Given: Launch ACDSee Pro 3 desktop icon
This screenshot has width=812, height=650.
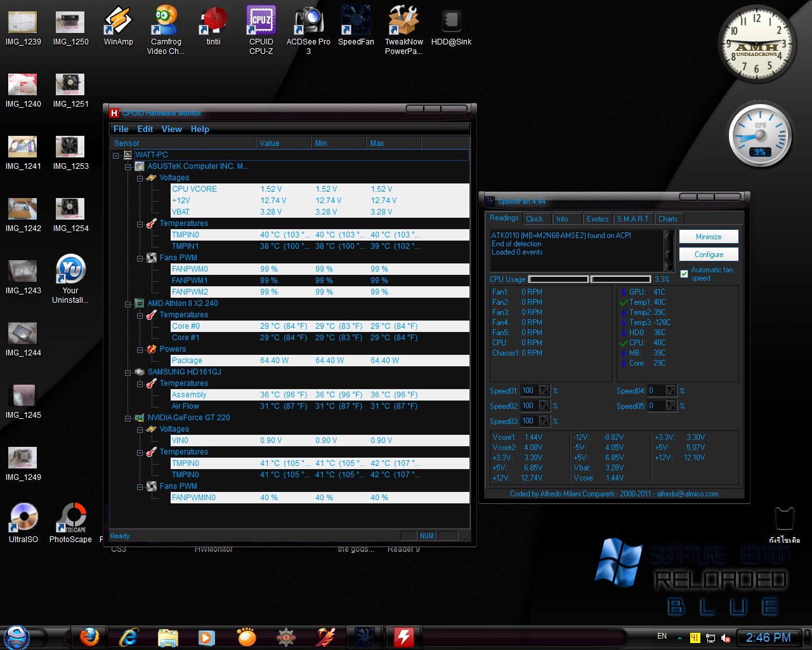Looking at the screenshot, I should 308,30.
